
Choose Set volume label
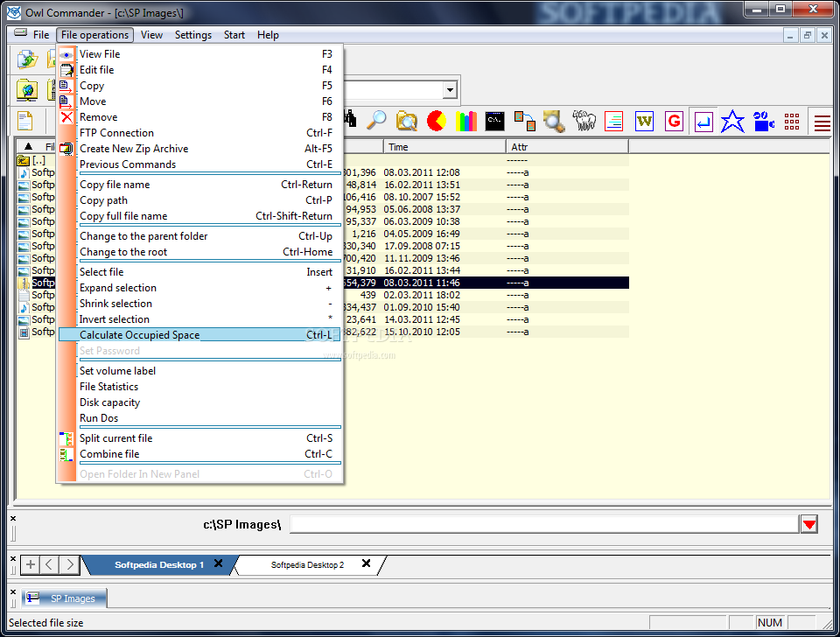click(199, 371)
